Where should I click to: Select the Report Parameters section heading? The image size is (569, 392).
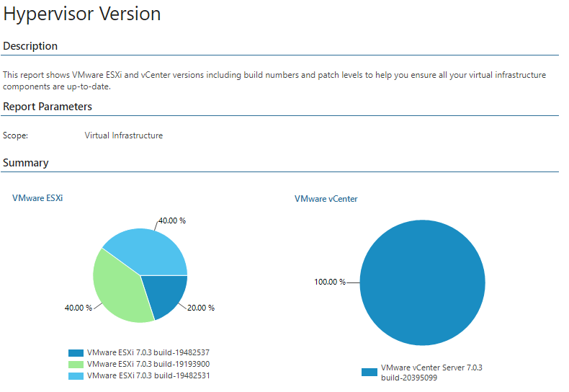[x=48, y=107]
